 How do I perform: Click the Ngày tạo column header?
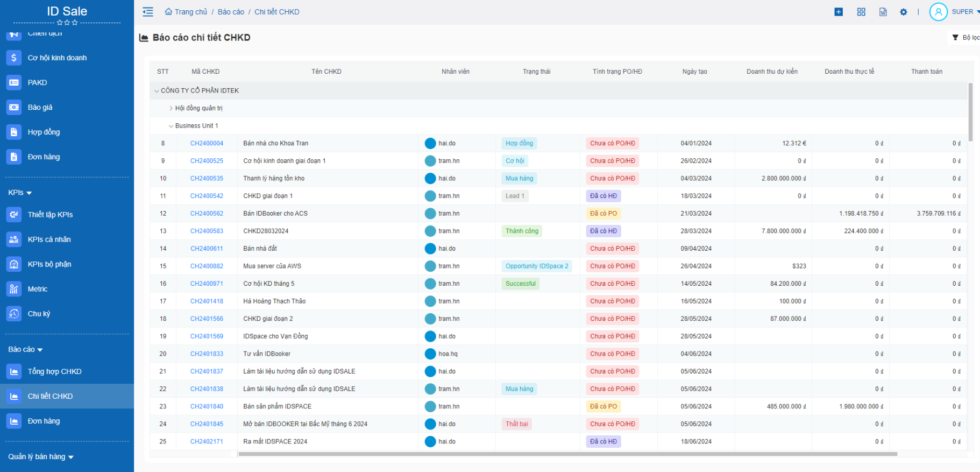695,72
